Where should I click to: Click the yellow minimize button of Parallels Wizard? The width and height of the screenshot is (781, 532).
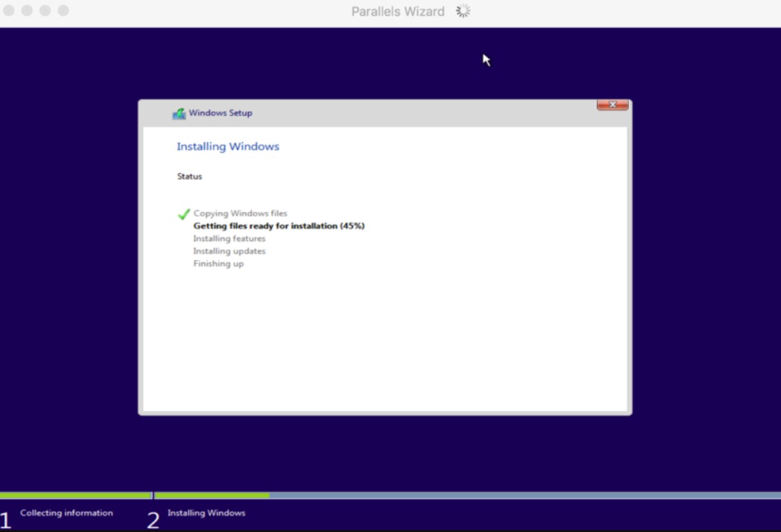click(27, 11)
